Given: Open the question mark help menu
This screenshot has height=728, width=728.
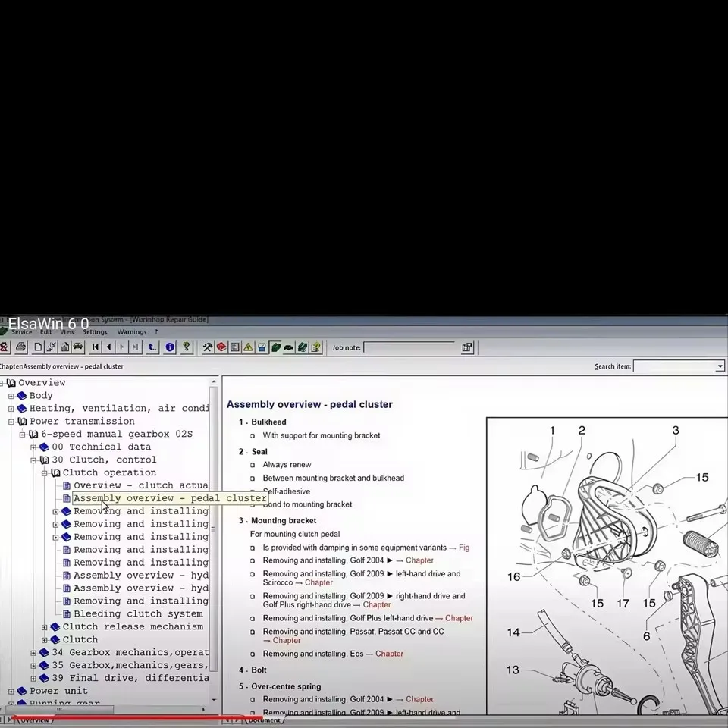Looking at the screenshot, I should (156, 331).
